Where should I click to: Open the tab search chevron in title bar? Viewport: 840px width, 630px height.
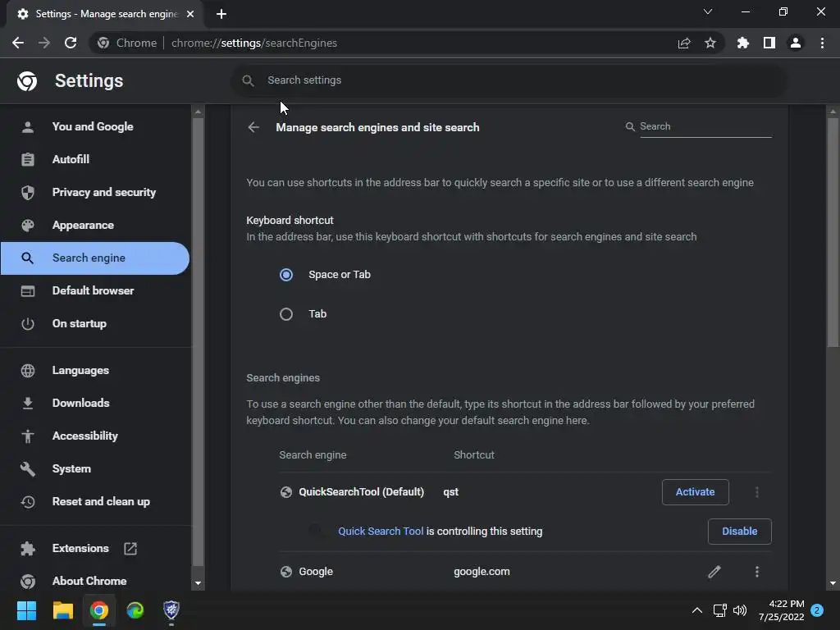708,11
